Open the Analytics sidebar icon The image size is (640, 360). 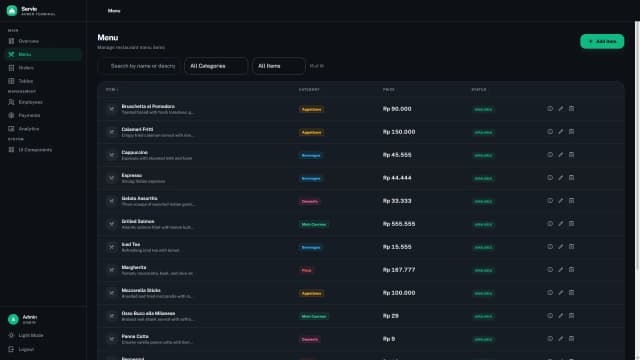(11, 129)
